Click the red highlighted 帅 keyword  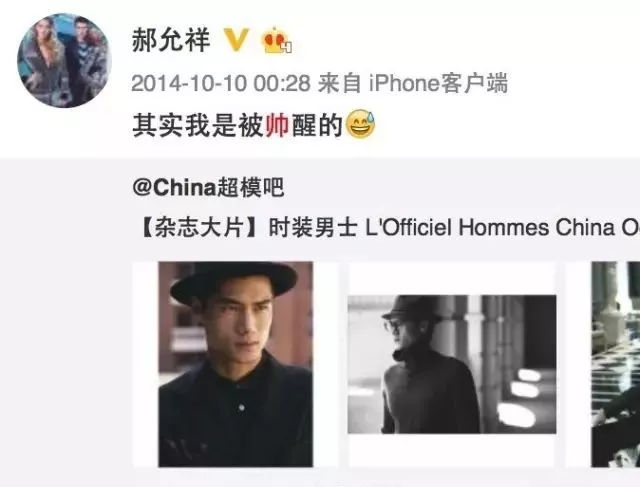(278, 125)
